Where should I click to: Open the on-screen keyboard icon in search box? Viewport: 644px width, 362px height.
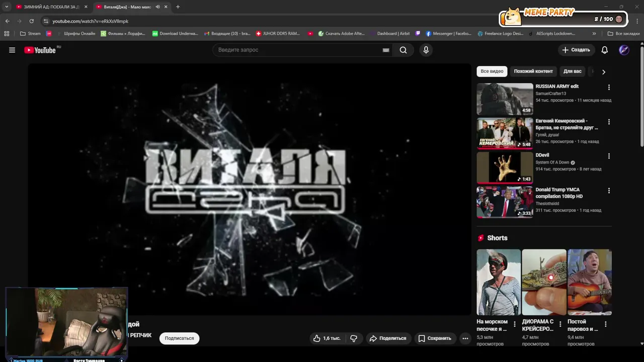[386, 50]
